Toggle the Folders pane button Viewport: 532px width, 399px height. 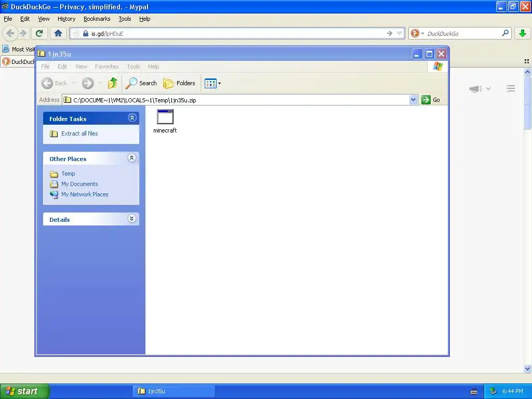179,83
